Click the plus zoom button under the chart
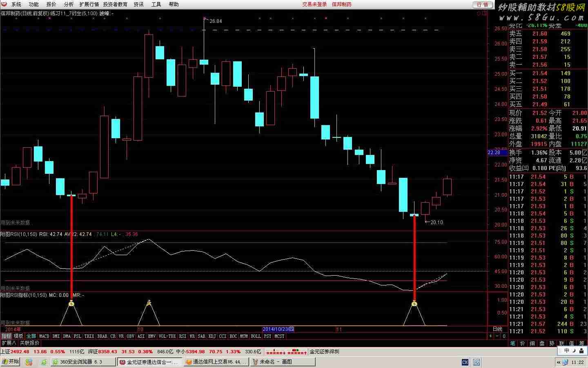 point(490,336)
